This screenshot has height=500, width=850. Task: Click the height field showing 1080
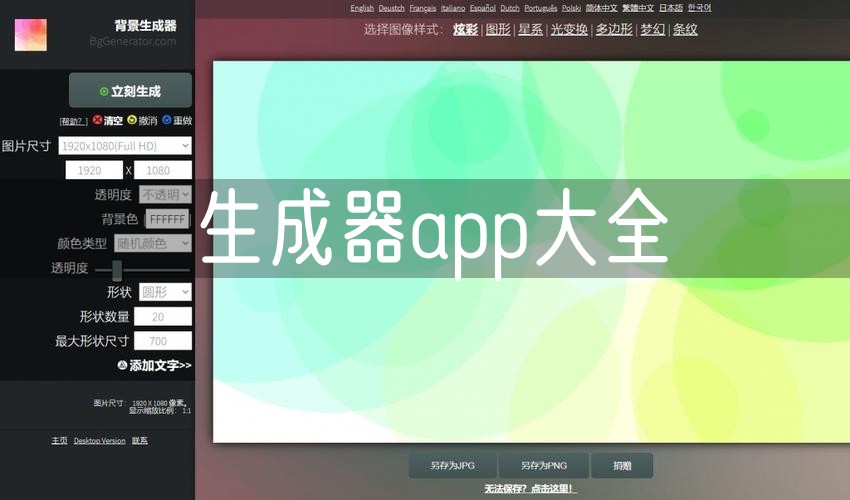click(163, 170)
